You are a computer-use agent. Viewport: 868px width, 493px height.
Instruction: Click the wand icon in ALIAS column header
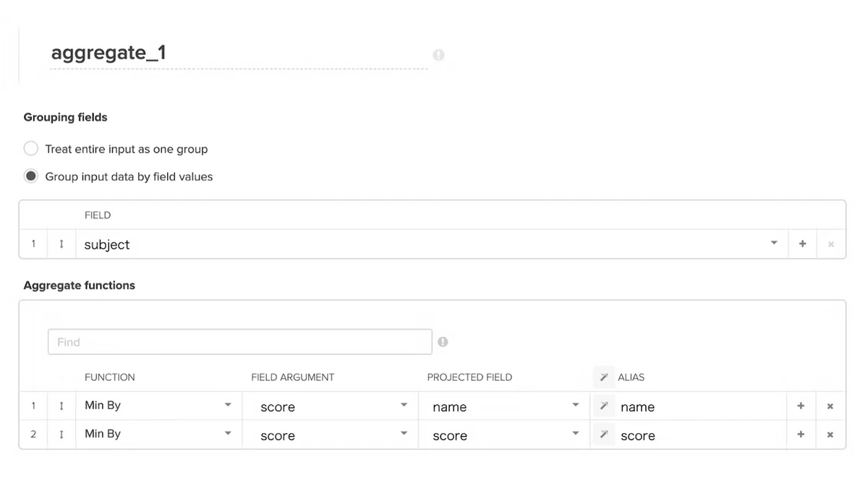(x=603, y=377)
